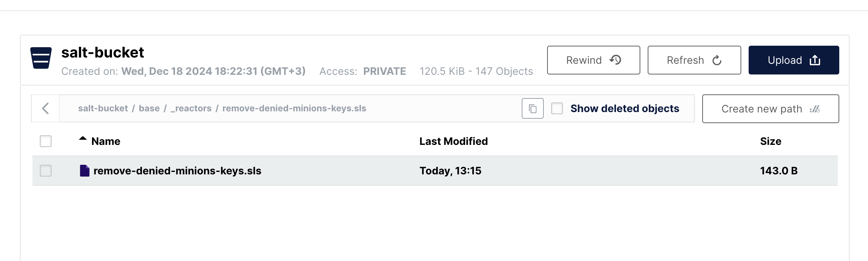Tick the select-all header checkbox
The height and width of the screenshot is (261, 868).
[46, 141]
